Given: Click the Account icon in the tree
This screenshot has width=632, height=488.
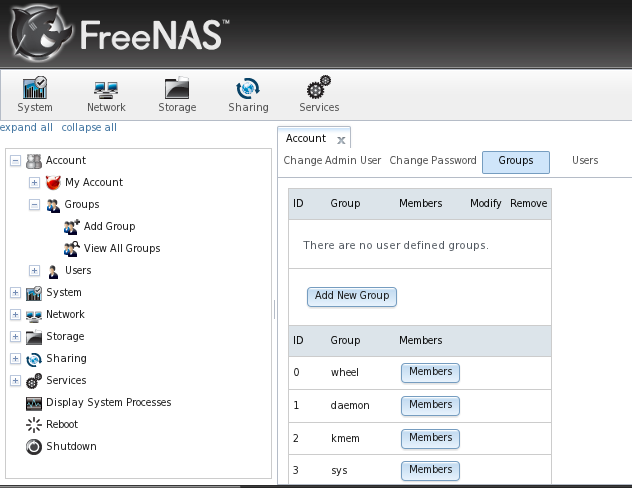Looking at the screenshot, I should coord(34,161).
